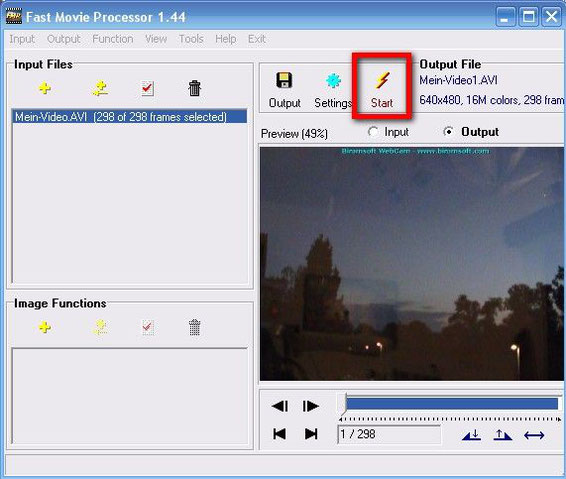Click the insert file icon in Input Files

click(100, 88)
